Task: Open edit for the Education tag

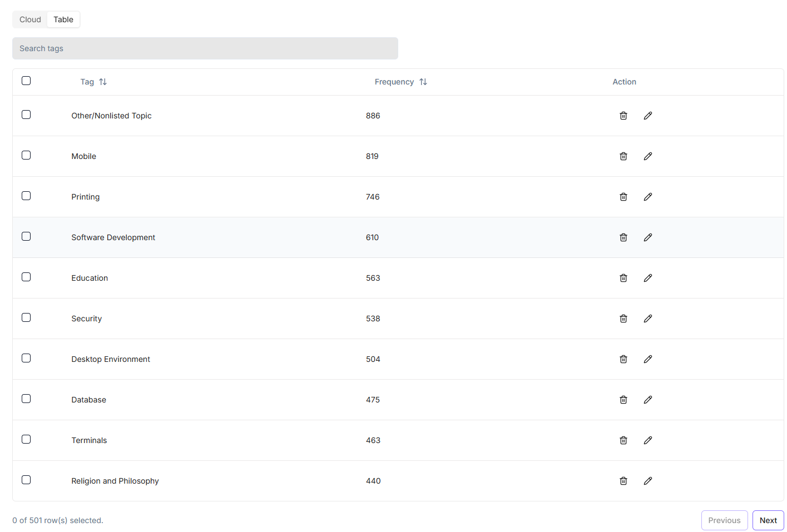Action: [647, 278]
